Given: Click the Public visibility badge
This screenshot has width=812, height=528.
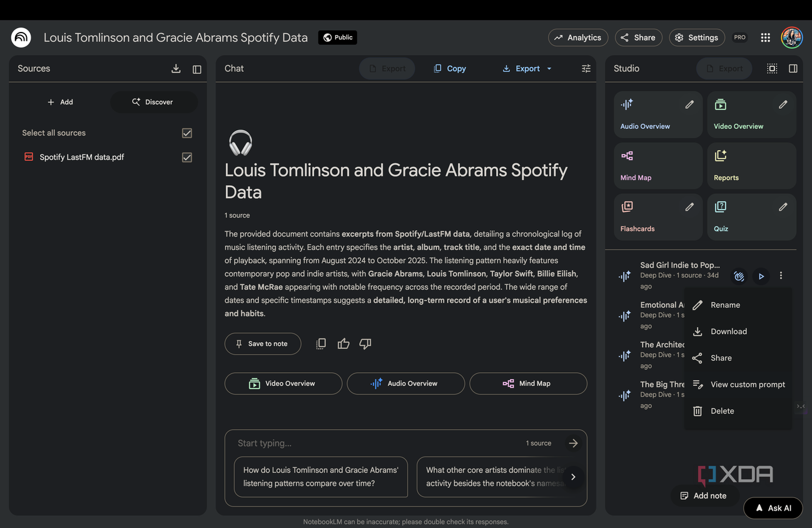Looking at the screenshot, I should (338, 38).
